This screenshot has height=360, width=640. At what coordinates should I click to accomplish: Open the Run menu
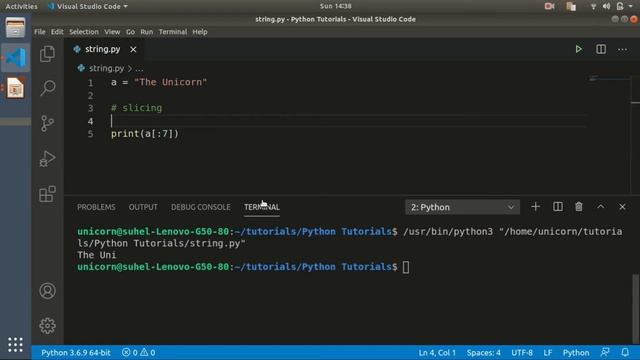coord(147,32)
